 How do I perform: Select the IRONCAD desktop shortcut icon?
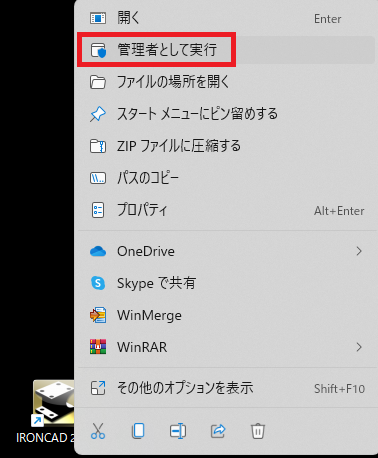tap(53, 404)
